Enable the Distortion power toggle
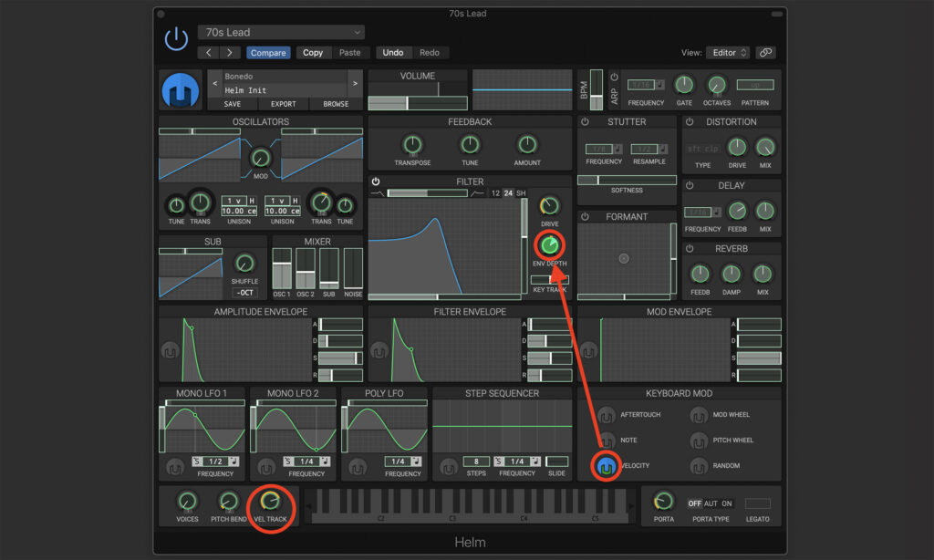934x560 pixels. [x=690, y=121]
